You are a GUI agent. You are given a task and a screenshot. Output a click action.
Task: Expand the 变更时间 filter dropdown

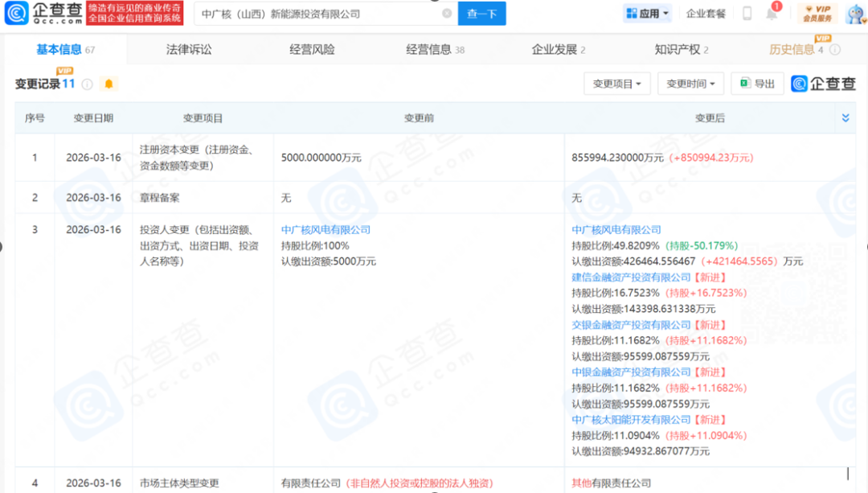coord(690,84)
